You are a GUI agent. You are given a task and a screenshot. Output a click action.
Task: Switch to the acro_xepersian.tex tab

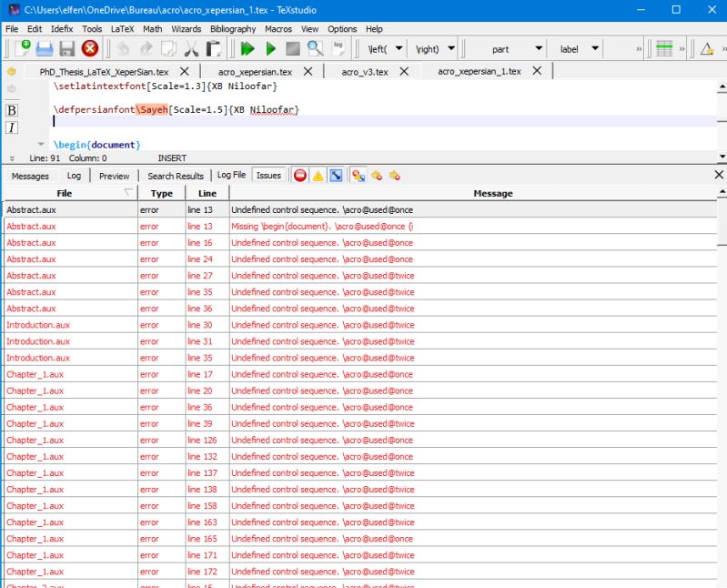255,72
